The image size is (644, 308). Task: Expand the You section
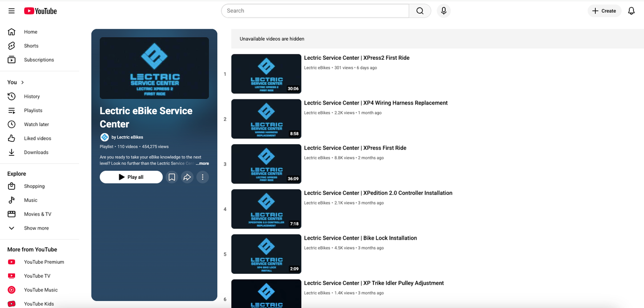coord(16,82)
